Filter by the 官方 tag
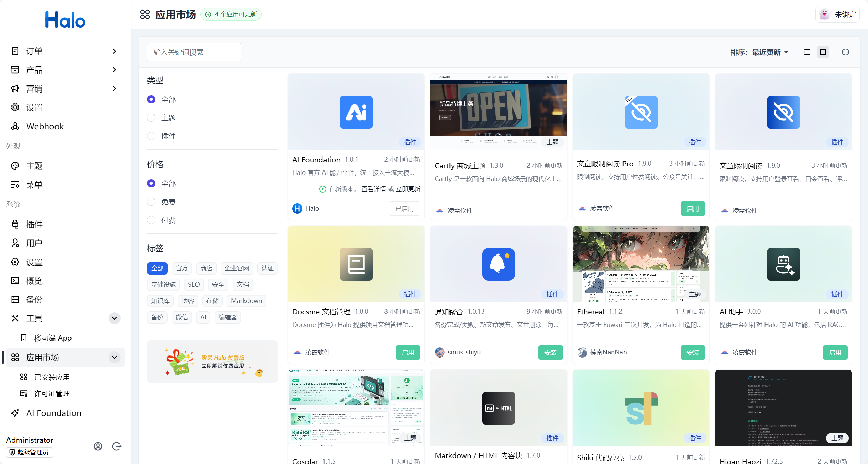The width and height of the screenshot is (868, 464). tap(182, 268)
